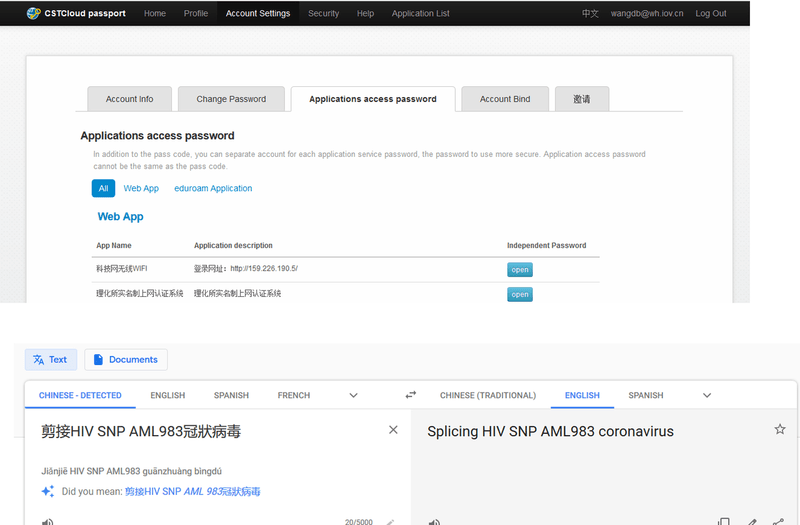Click the wangdb@wh.iov.cn account link
The image size is (800, 525).
647,13
